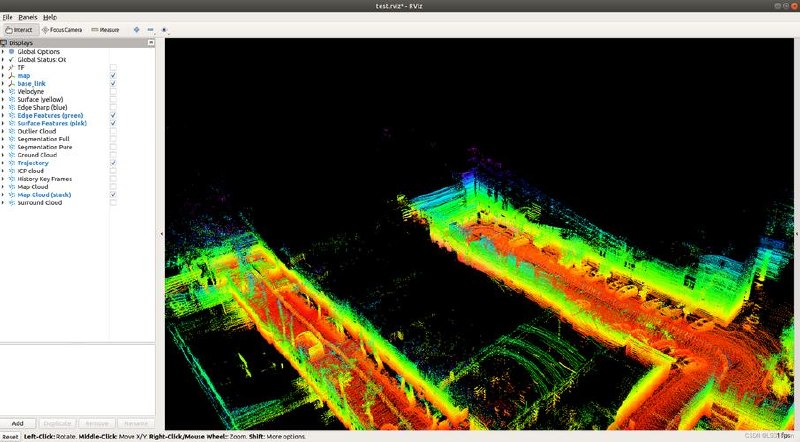Expand the Global Options tree item
The height and width of the screenshot is (442, 800).
point(3,52)
